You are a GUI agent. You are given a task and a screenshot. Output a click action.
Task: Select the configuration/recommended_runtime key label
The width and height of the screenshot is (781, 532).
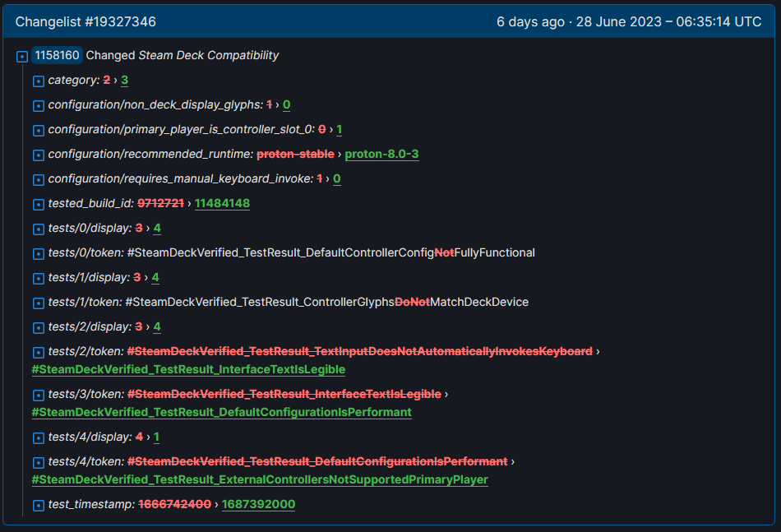(150, 154)
